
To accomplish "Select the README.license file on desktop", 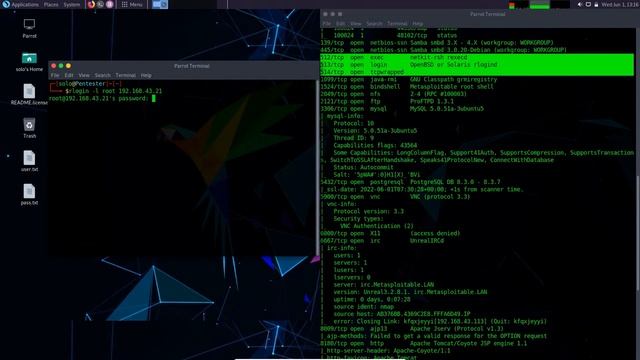I will (29, 94).
